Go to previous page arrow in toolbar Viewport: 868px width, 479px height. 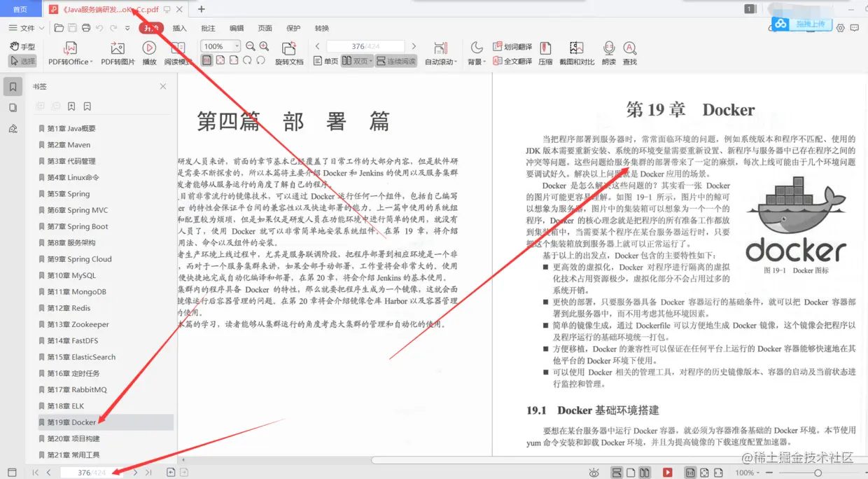317,46
